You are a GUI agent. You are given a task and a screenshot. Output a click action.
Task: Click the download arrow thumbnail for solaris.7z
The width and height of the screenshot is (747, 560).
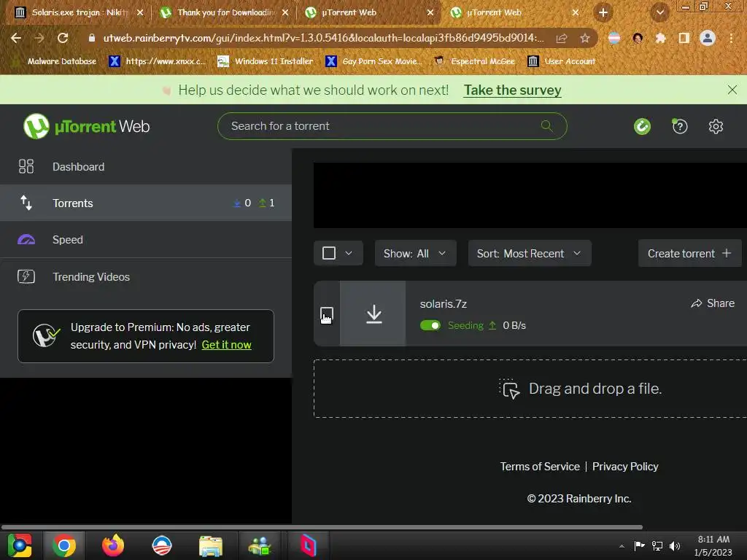click(x=374, y=314)
